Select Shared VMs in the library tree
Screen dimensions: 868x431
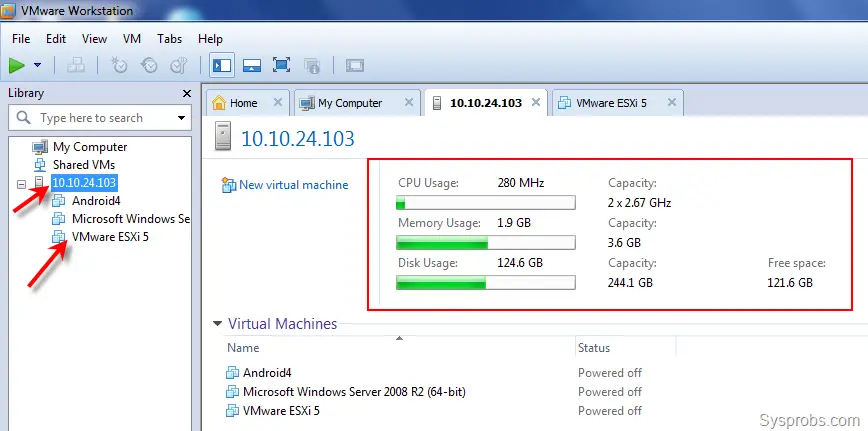pyautogui.click(x=84, y=164)
